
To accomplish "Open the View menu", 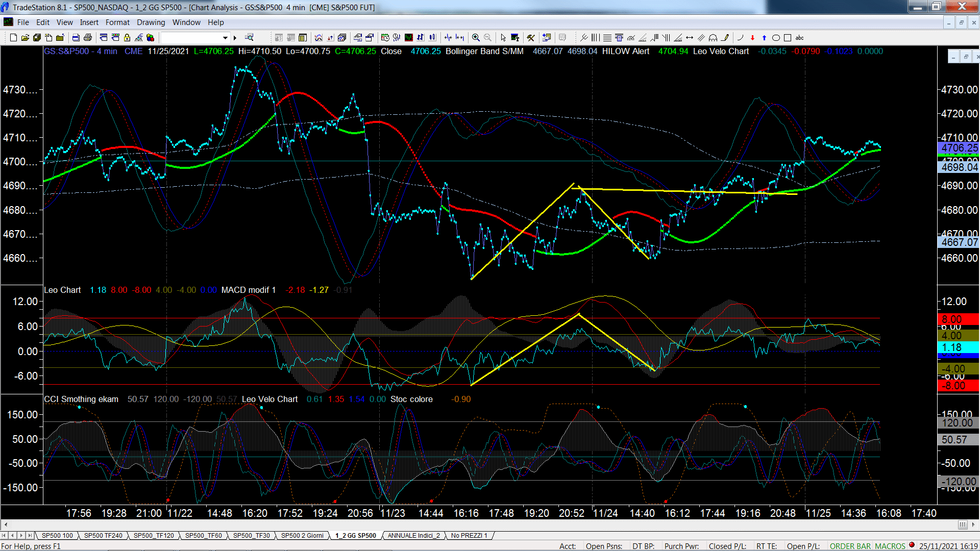I will [64, 22].
